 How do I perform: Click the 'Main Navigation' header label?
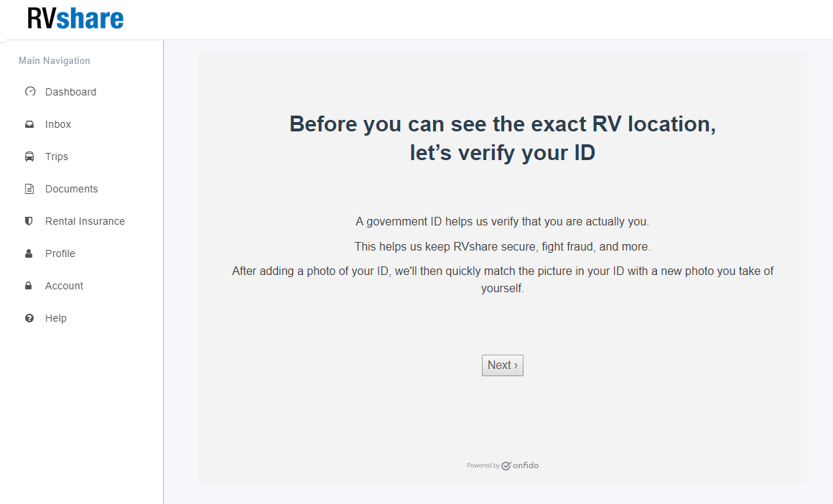pyautogui.click(x=54, y=60)
